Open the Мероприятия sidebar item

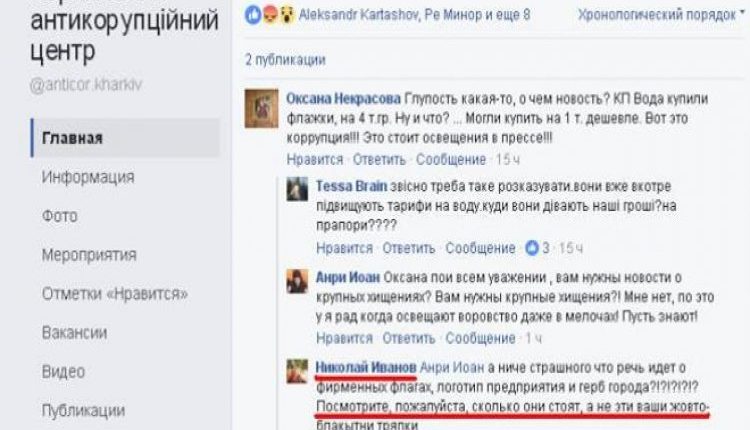coord(89,255)
